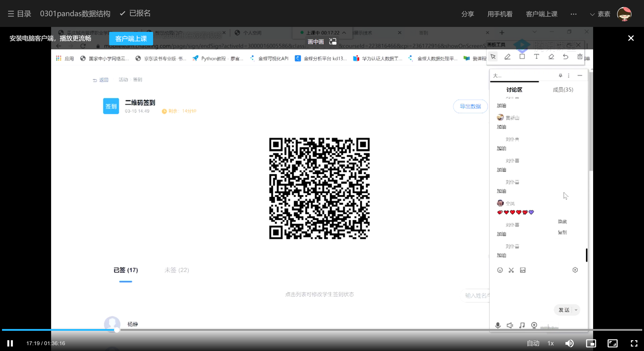The image size is (644, 351).
Task: Switch to the 成员(35) tab
Action: (563, 90)
